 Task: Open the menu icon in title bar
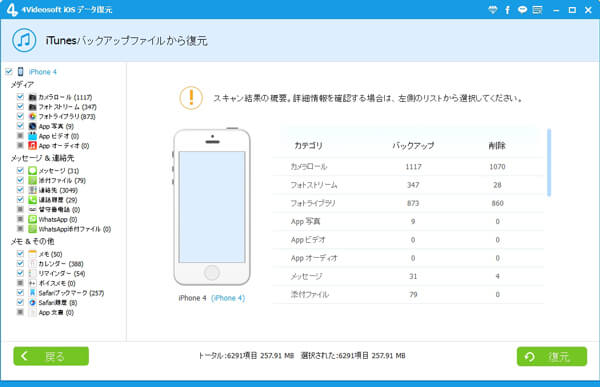tap(537, 10)
